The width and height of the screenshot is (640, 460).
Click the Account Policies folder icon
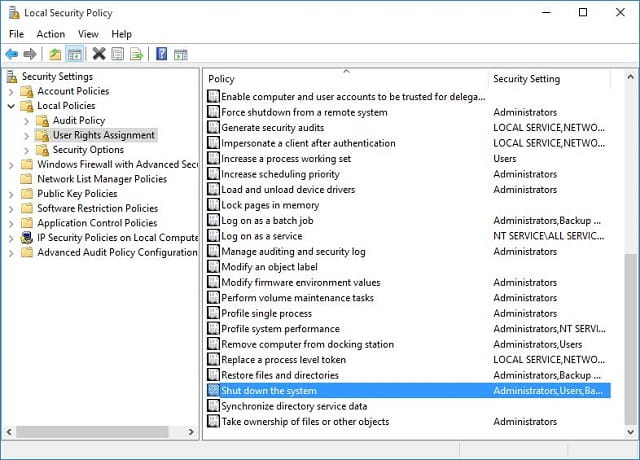pos(27,91)
